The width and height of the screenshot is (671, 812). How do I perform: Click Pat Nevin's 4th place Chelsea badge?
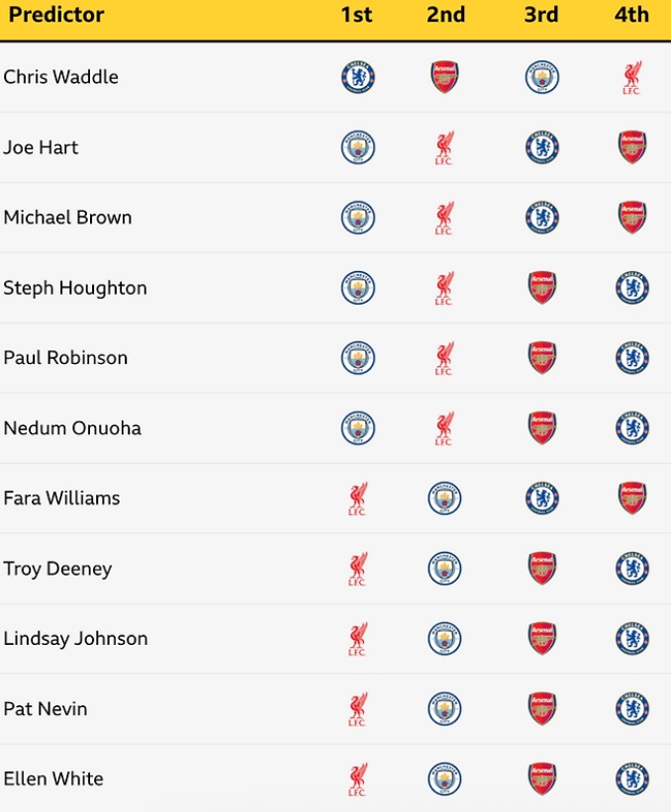(x=631, y=709)
